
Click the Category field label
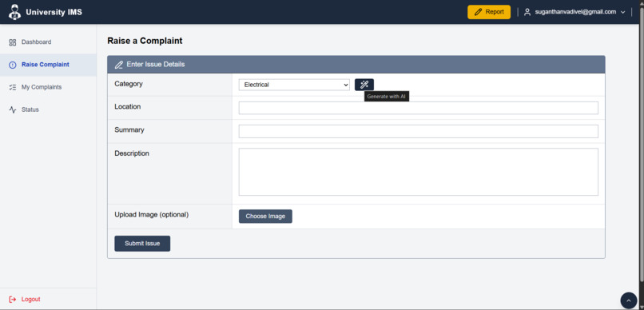pos(129,84)
